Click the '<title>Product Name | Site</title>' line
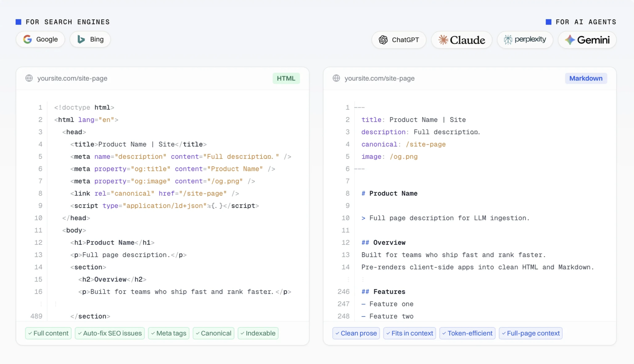Viewport: 634px width, 364px height. pyautogui.click(x=139, y=144)
